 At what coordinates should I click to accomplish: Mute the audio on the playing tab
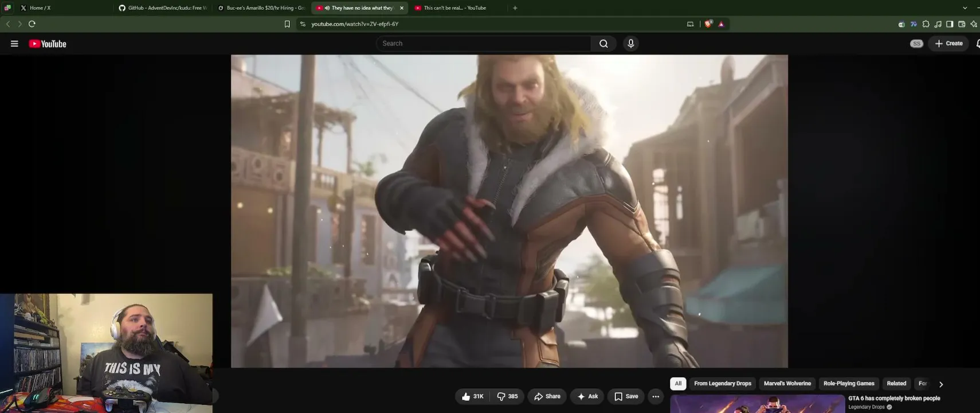click(x=327, y=8)
